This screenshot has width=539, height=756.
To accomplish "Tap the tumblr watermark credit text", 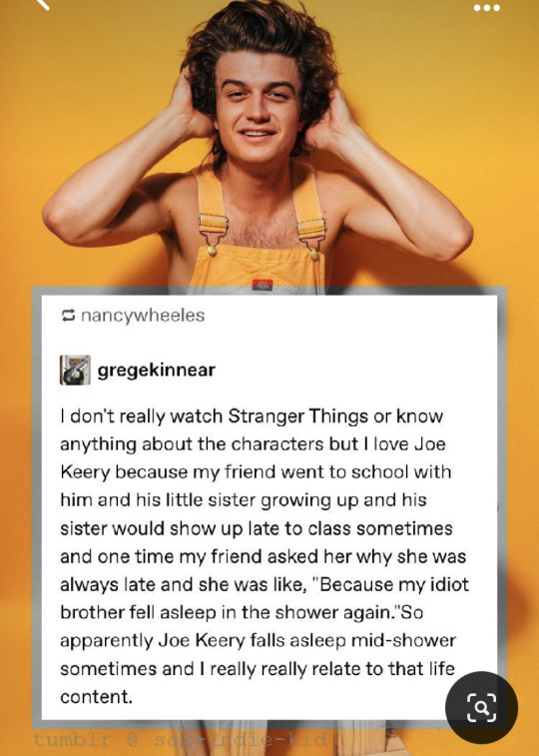I will (x=180, y=739).
